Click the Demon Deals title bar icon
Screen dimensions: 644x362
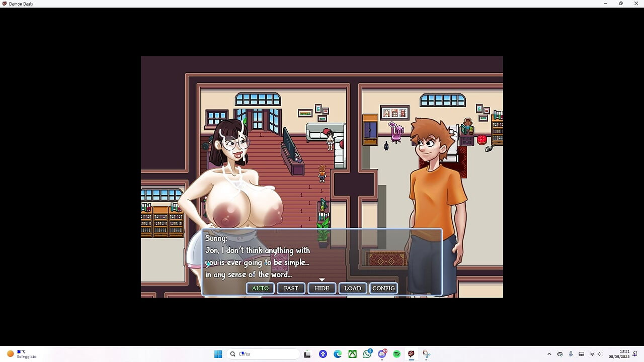click(x=5, y=4)
